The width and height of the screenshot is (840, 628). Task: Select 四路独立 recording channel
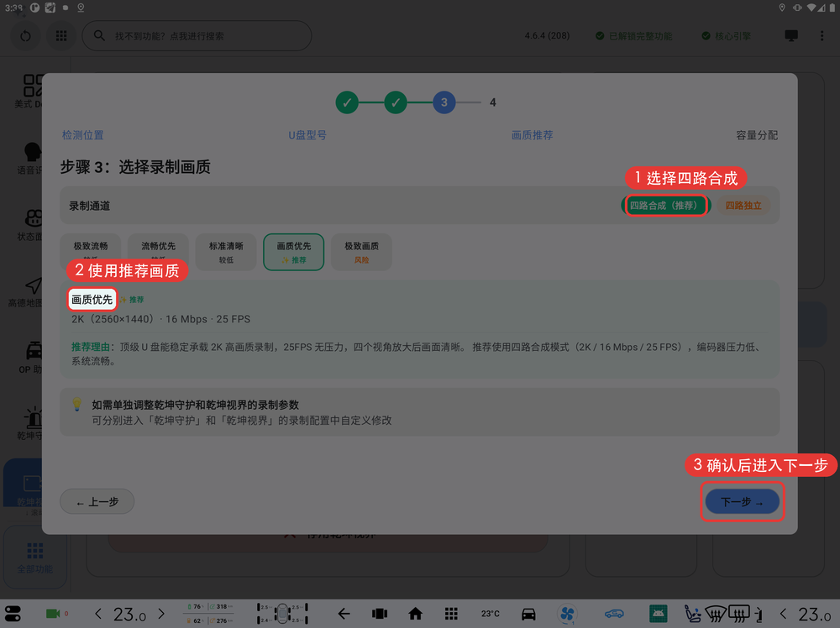743,206
